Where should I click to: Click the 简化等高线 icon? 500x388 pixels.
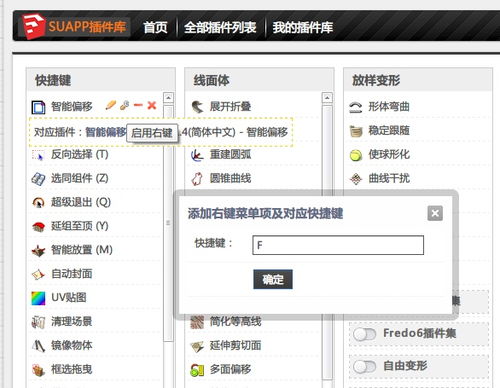tap(197, 322)
